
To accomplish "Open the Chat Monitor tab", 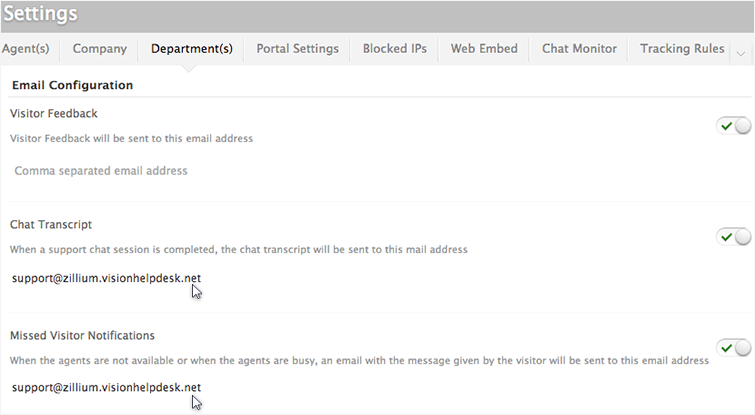I will [x=579, y=48].
